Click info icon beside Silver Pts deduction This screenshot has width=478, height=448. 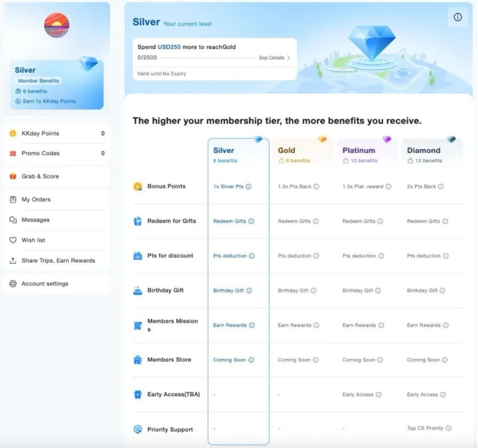[252, 256]
